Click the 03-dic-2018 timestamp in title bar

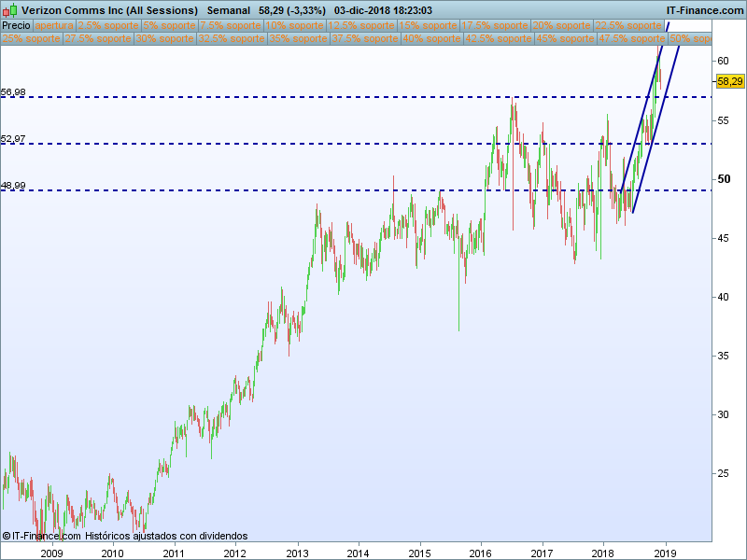(383, 10)
